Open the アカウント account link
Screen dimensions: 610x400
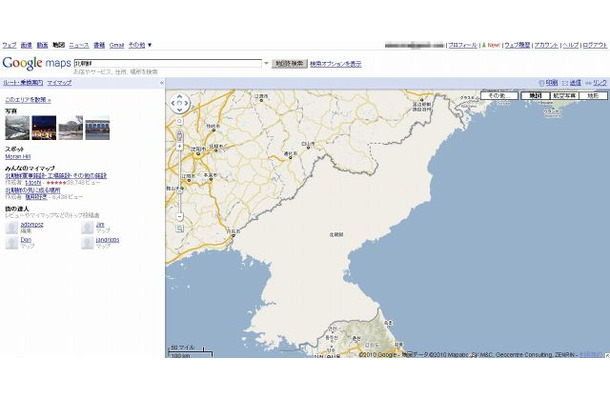coord(546,45)
